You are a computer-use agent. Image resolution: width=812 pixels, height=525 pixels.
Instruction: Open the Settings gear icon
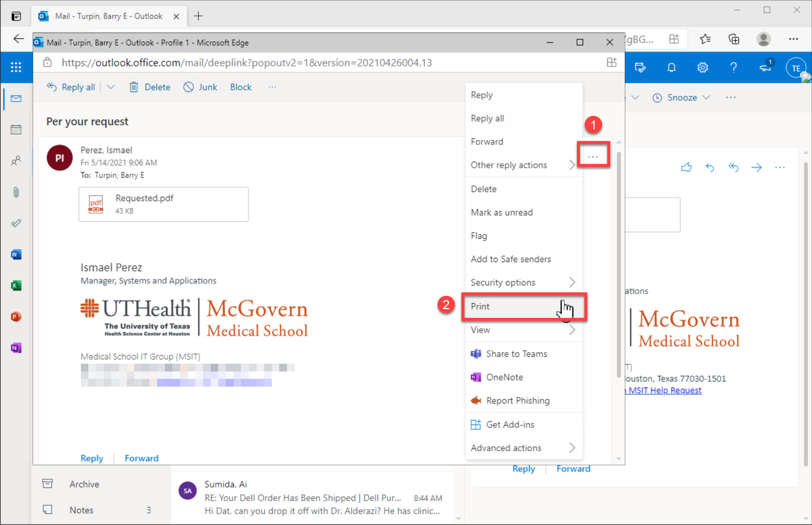point(702,67)
